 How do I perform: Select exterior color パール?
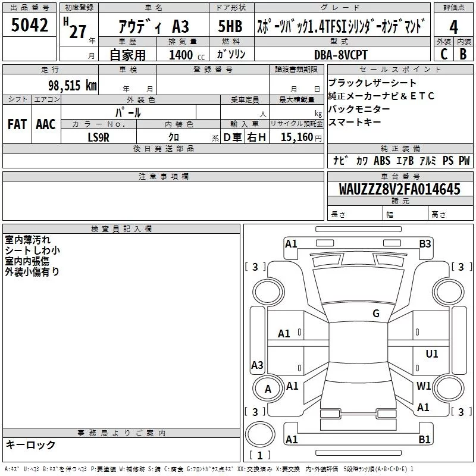(128, 112)
